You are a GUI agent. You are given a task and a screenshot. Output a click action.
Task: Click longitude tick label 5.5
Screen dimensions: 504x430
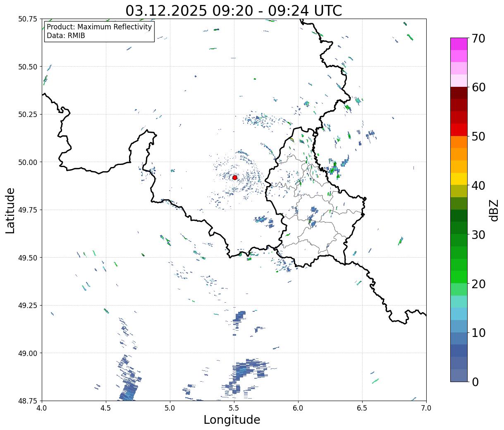point(234,408)
